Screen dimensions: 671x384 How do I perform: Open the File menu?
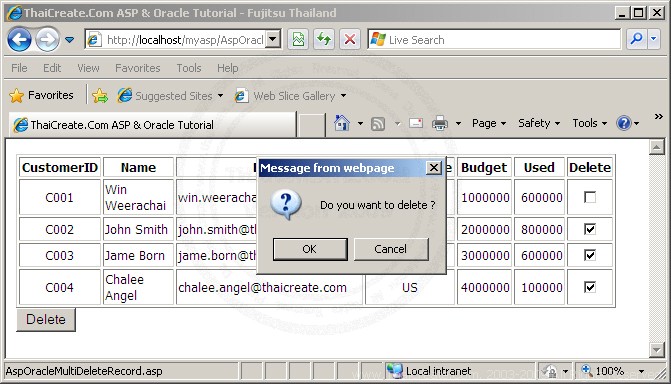pyautogui.click(x=19, y=68)
